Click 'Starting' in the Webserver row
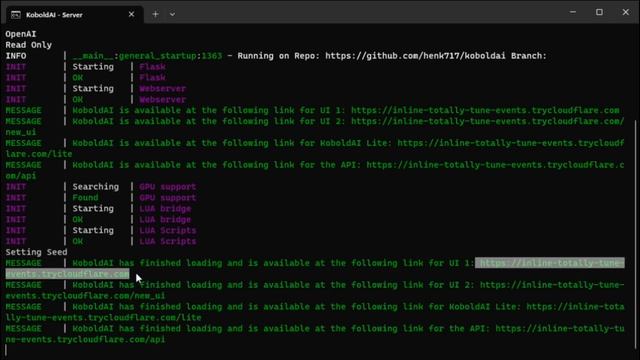The height and width of the screenshot is (360, 640). (93, 89)
